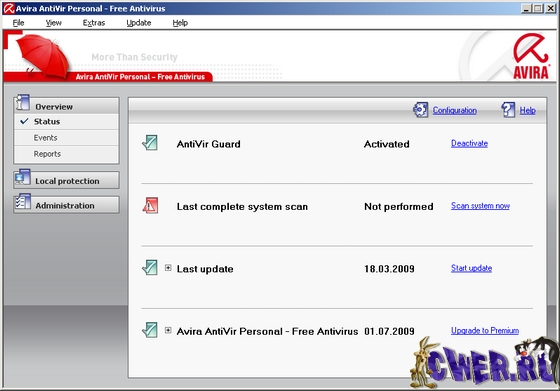The image size is (560, 391).
Task: Click the Overview section icon
Action: 22,102
